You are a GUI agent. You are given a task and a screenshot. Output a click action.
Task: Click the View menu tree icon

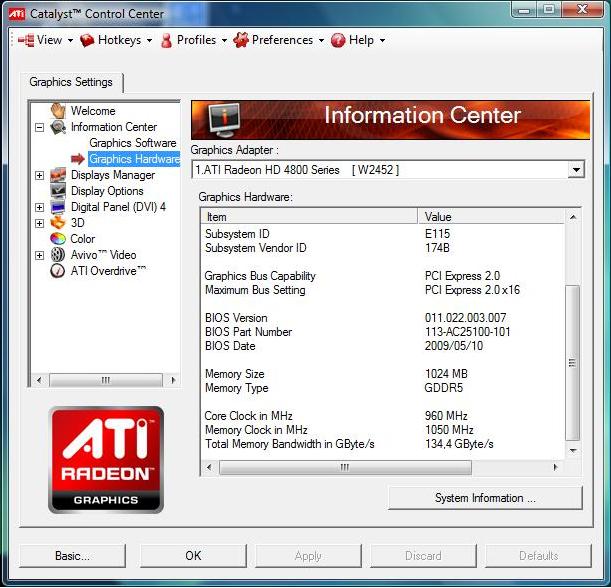click(x=26, y=40)
